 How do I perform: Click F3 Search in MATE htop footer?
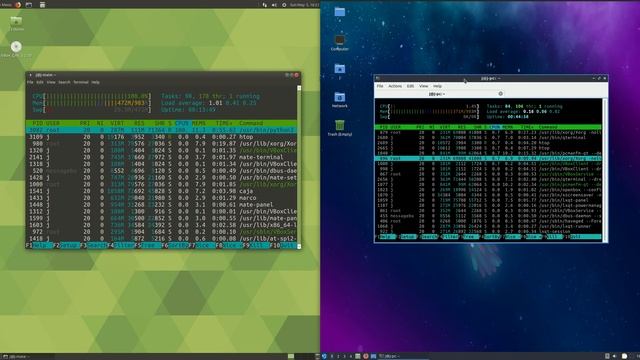click(x=93, y=245)
